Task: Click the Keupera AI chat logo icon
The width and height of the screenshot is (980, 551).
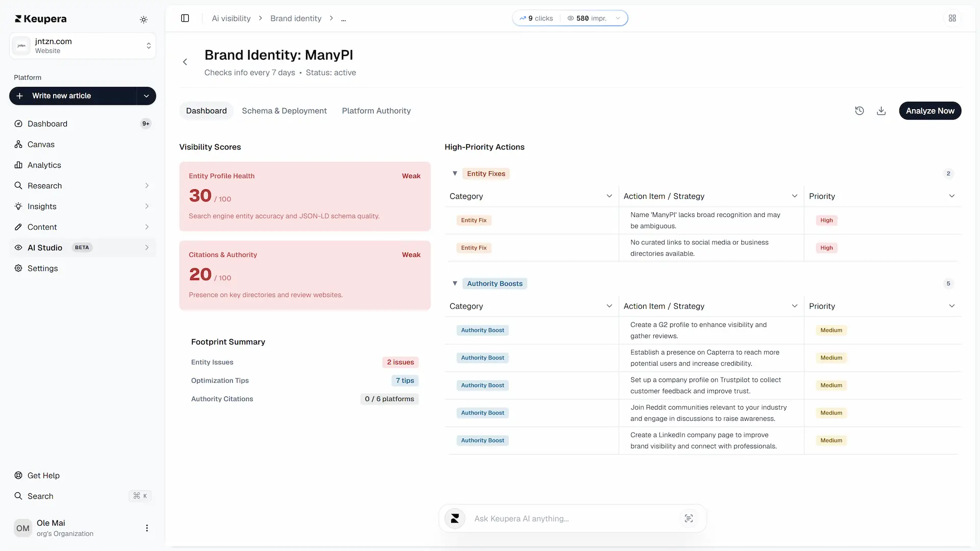Action: point(455,518)
